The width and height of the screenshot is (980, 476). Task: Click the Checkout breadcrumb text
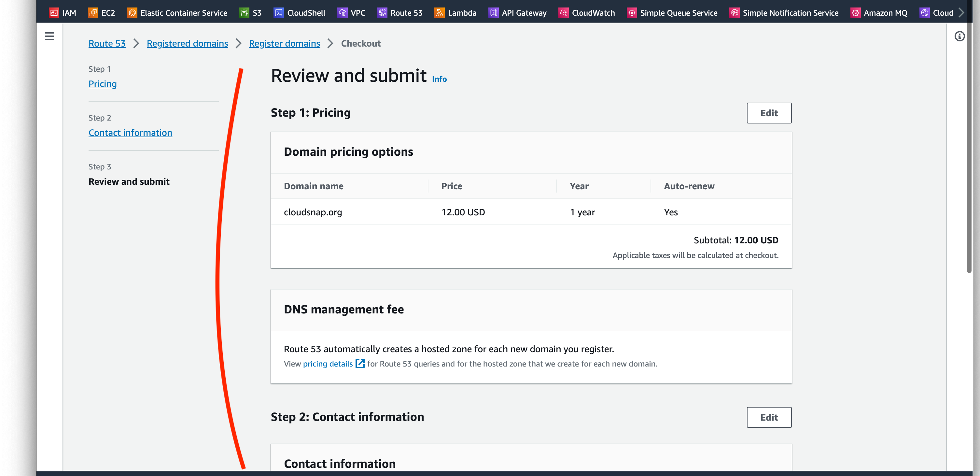(361, 43)
